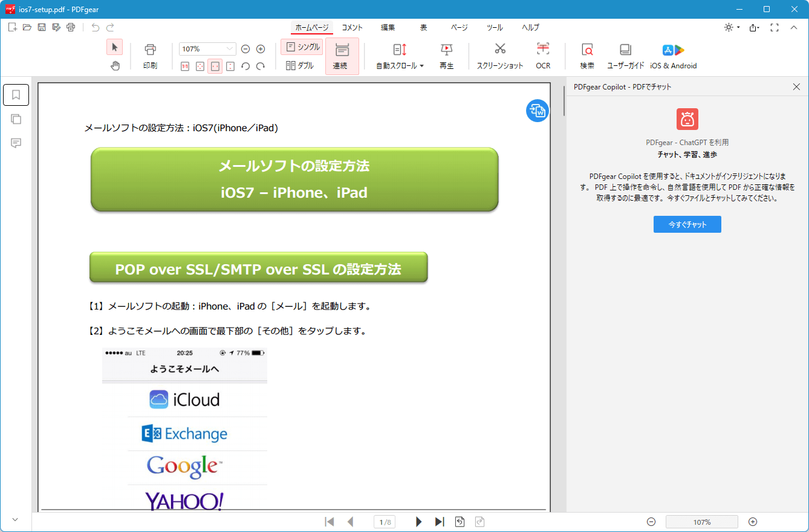Start 再生 slideshow presentation
This screenshot has width=809, height=532.
click(446, 56)
